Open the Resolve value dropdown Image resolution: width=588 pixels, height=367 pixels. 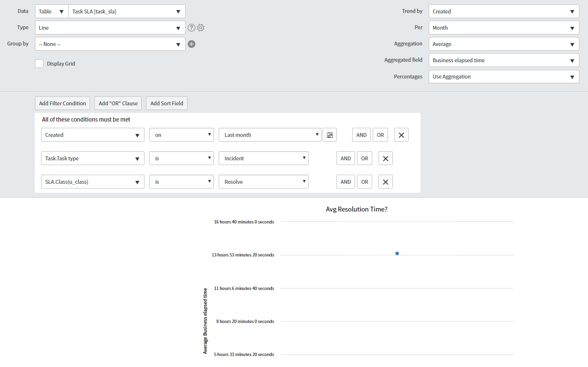pyautogui.click(x=264, y=182)
